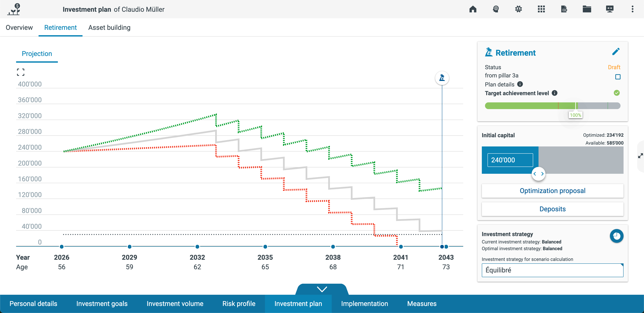Click the Deposits button

pyautogui.click(x=552, y=209)
